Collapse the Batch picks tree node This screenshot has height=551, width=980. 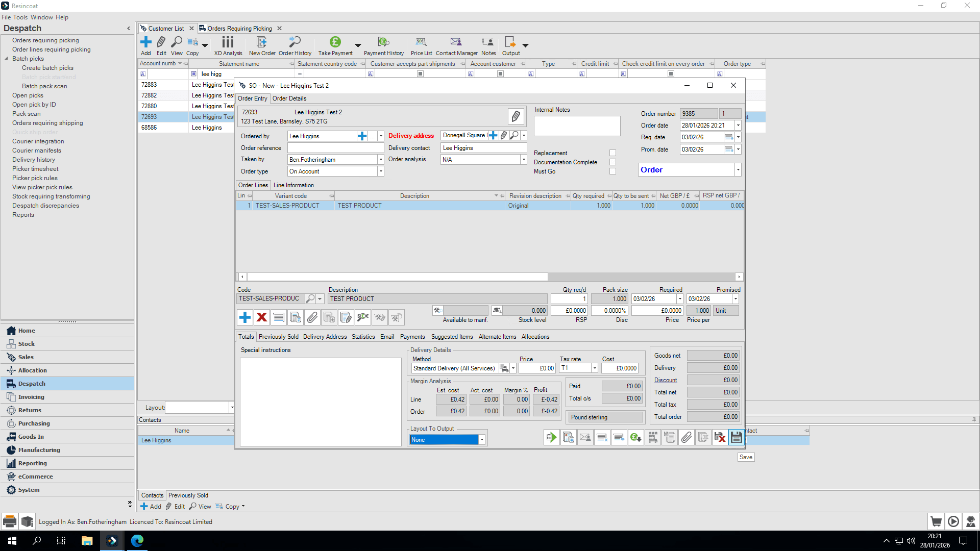click(x=6, y=59)
